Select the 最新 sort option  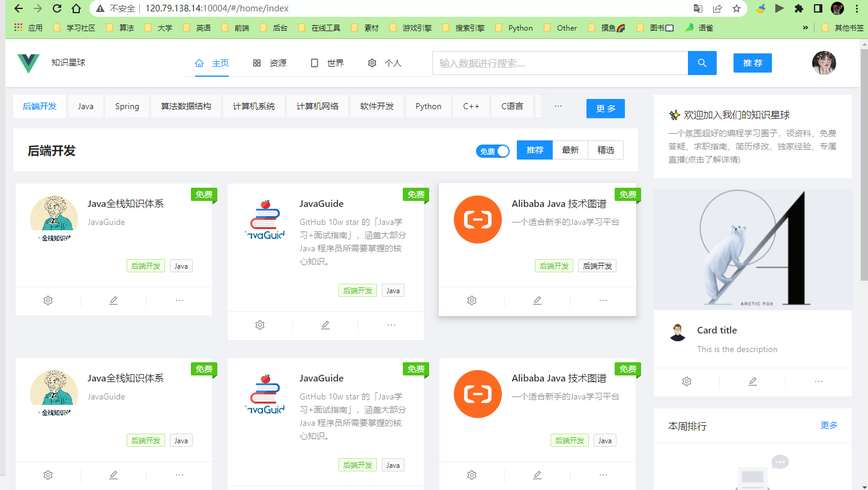tap(570, 150)
